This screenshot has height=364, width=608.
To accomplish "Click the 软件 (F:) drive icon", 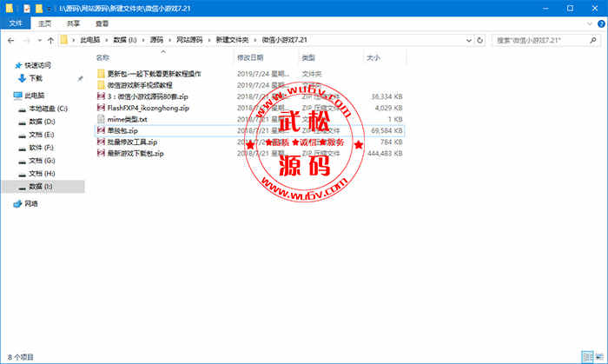I will click(x=23, y=149).
